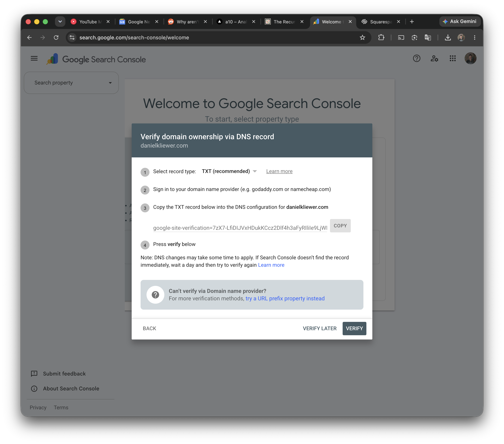This screenshot has width=504, height=444.
Task: Open the Google account avatar in Search Console
Action: [x=470, y=58]
